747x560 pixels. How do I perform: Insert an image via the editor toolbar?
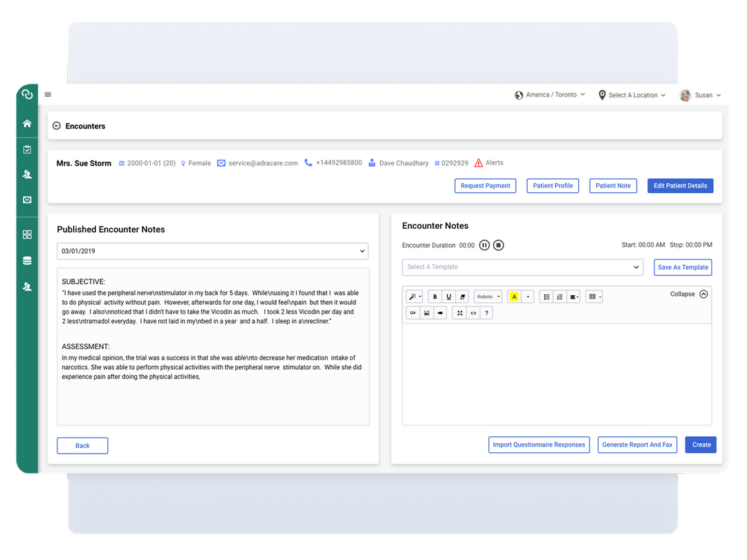coord(427,312)
